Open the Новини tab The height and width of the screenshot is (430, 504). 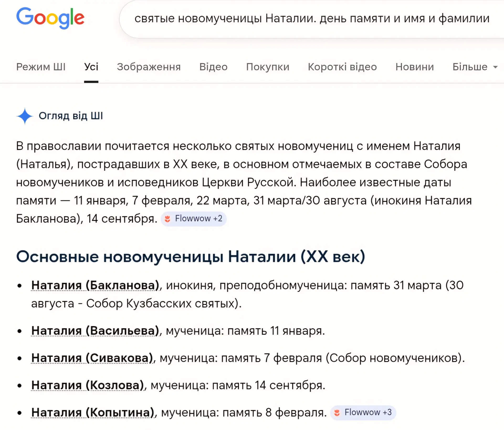tap(414, 67)
